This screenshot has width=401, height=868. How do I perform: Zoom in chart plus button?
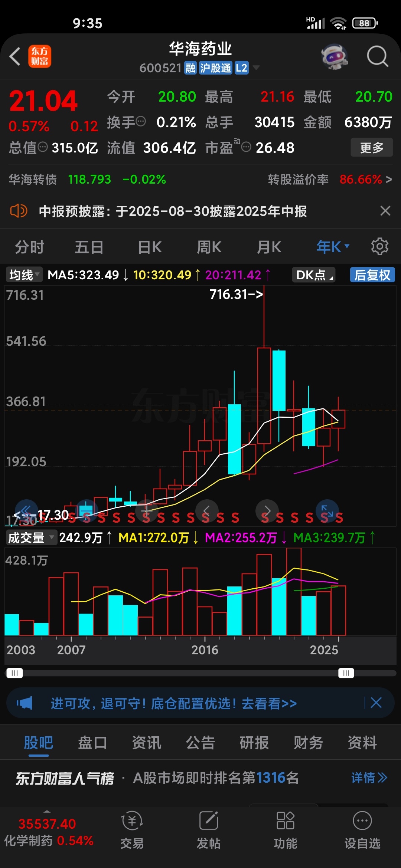(x=147, y=511)
